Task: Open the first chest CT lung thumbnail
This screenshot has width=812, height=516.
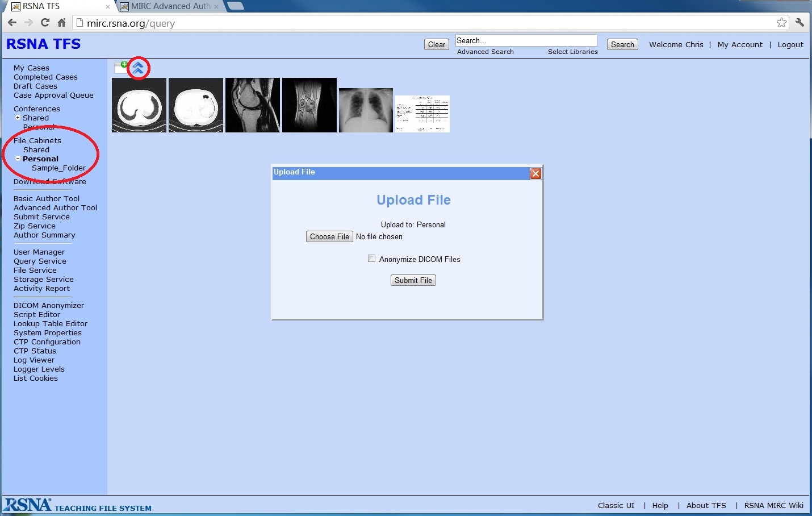Action: (139, 105)
